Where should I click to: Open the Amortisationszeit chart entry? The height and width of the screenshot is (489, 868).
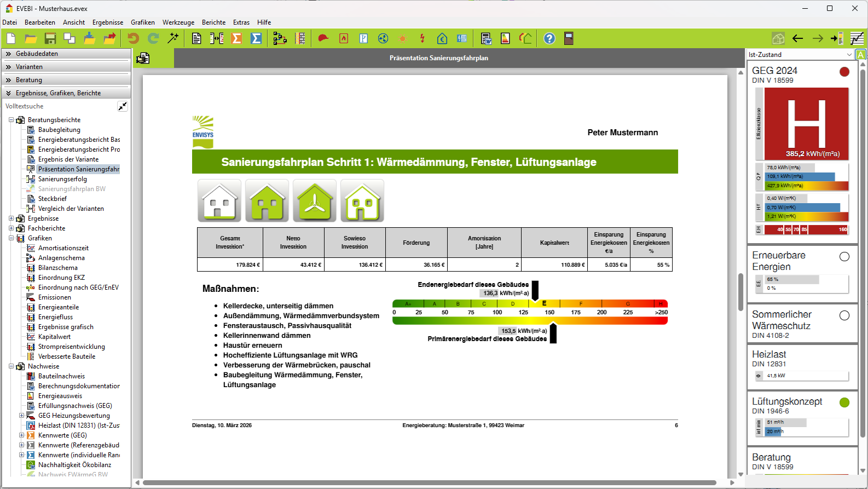pyautogui.click(x=63, y=248)
